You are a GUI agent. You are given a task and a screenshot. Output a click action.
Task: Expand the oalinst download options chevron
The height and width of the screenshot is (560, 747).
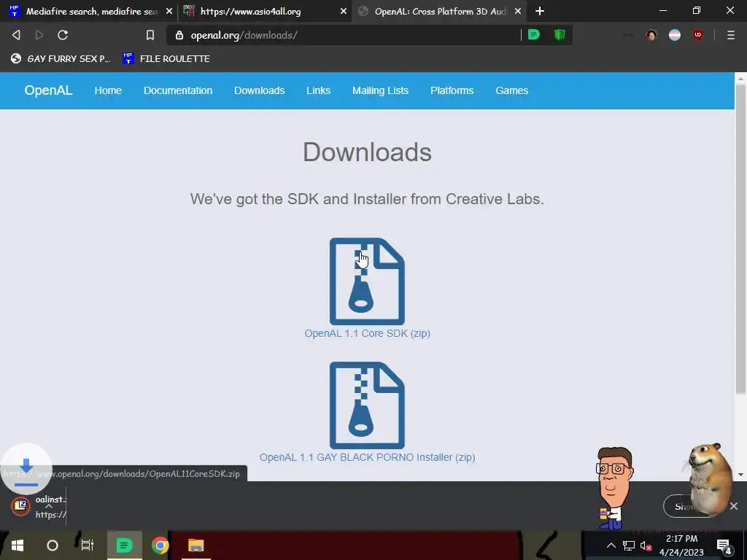coord(49,506)
